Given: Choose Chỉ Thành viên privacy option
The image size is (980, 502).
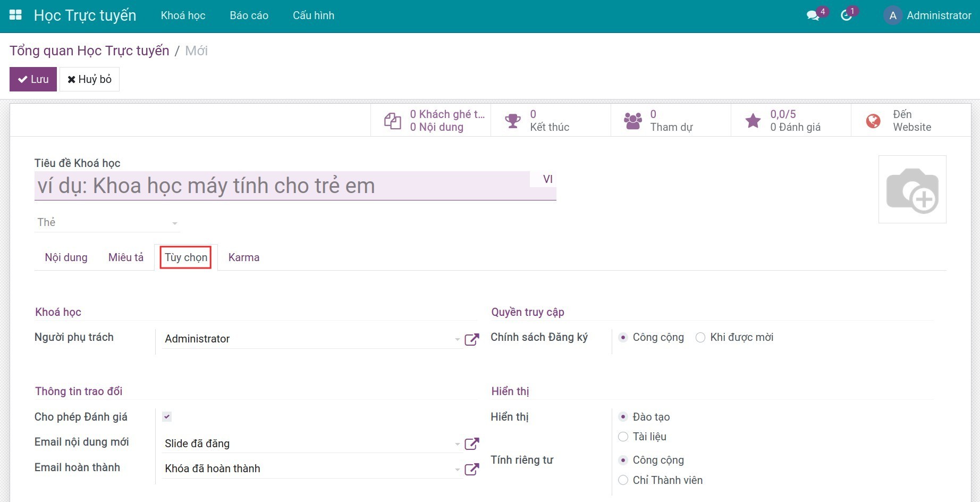Looking at the screenshot, I should [x=623, y=480].
